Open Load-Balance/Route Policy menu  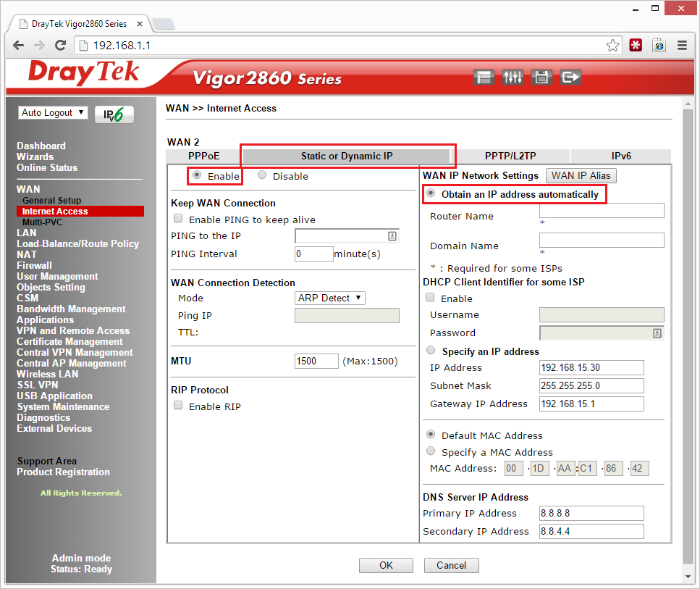coord(77,243)
